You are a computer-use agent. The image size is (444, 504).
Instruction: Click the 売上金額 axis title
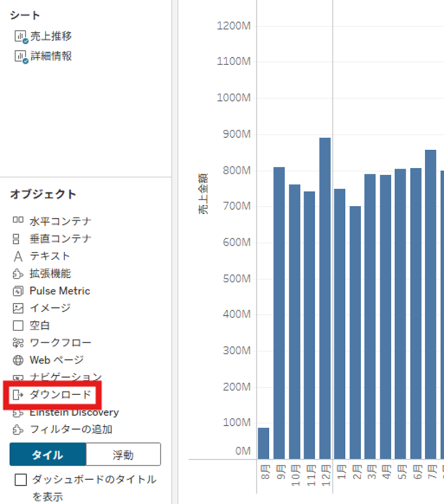pyautogui.click(x=203, y=194)
